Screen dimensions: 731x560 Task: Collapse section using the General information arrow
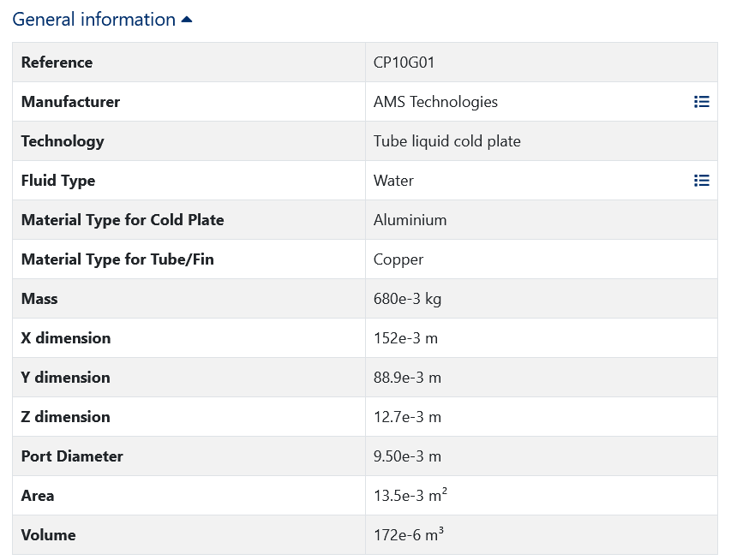187,20
